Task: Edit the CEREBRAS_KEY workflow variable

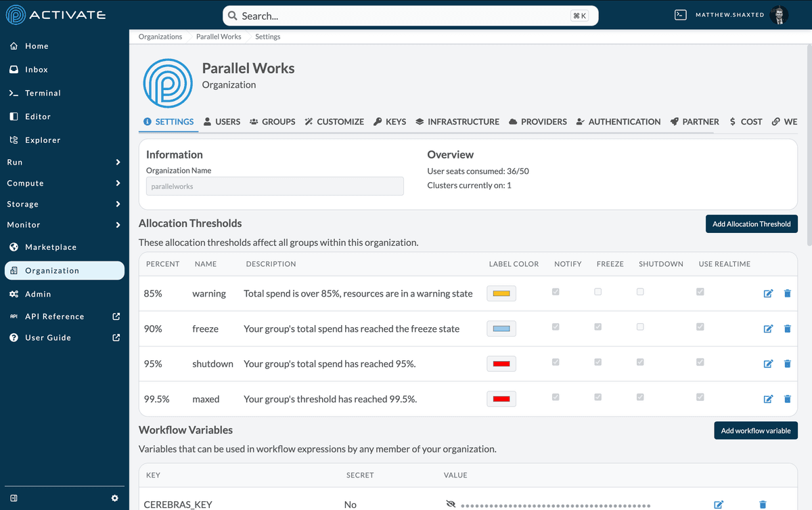Action: [719, 504]
